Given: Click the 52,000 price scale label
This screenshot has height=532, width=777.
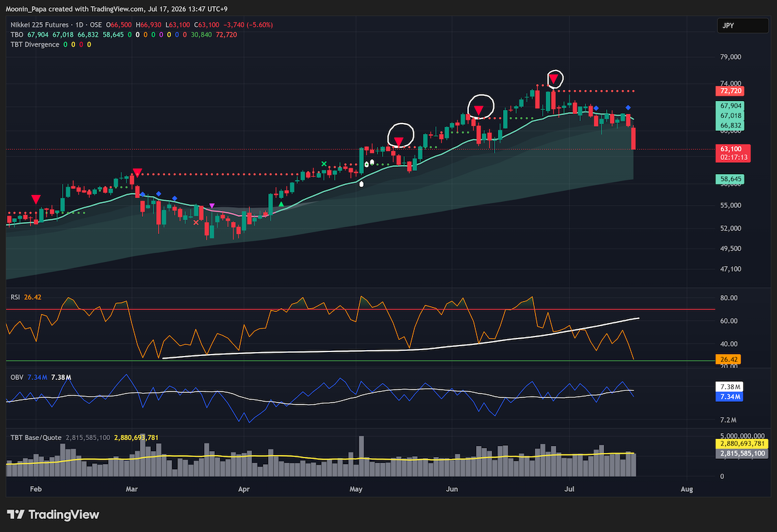Looking at the screenshot, I should coord(731,228).
